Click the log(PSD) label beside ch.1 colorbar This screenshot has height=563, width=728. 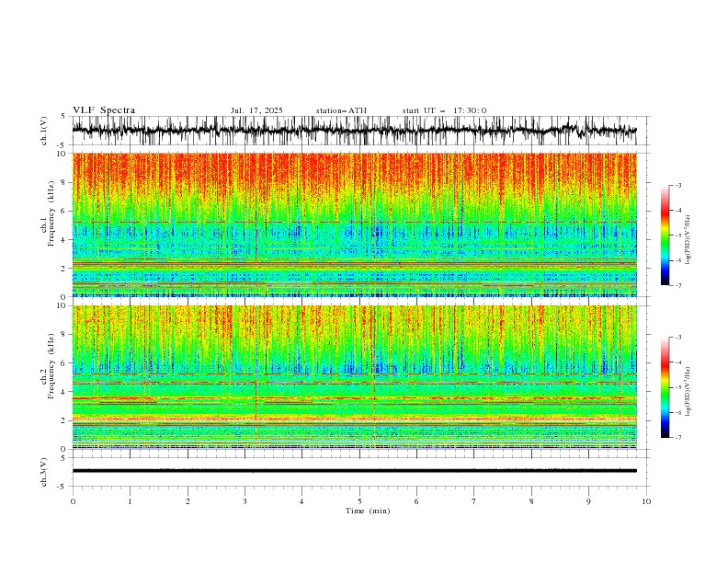pos(688,240)
